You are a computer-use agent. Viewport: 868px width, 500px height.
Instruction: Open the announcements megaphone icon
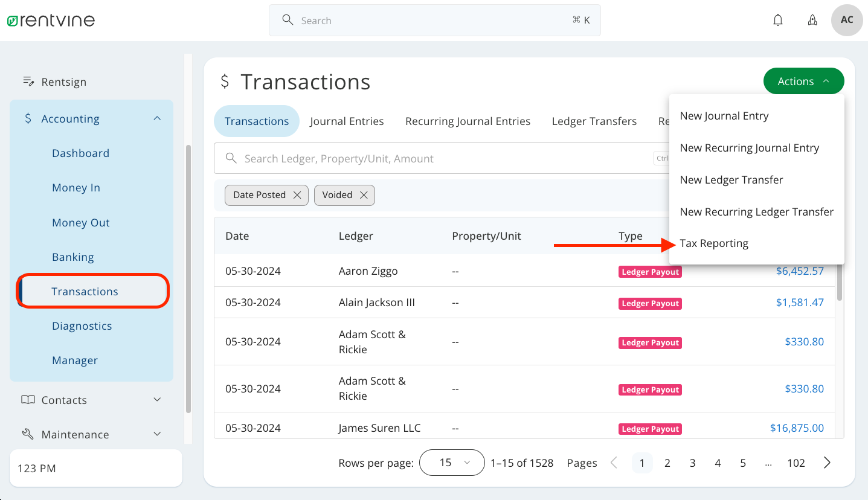pos(812,20)
